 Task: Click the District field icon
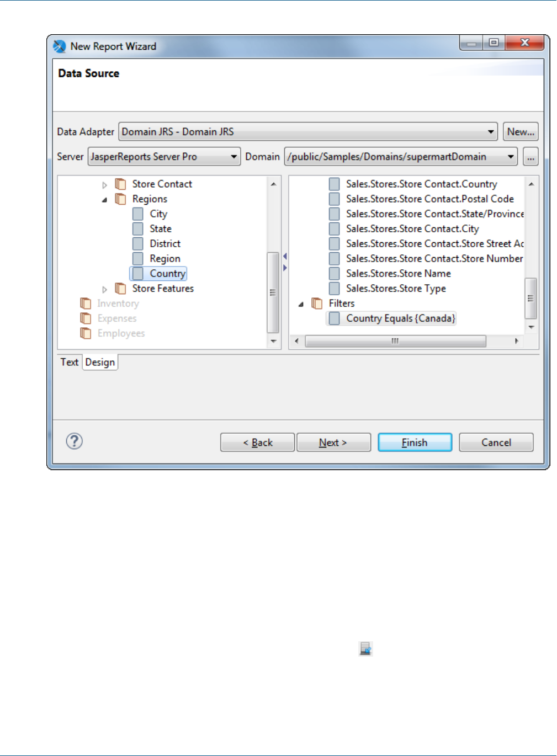click(138, 243)
